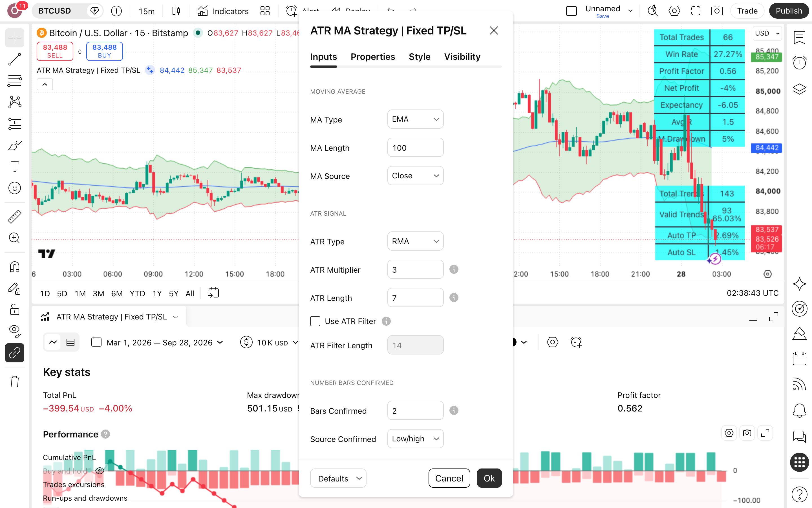Click the go-to-date calendar icon
Image resolution: width=812 pixels, height=508 pixels.
[213, 293]
